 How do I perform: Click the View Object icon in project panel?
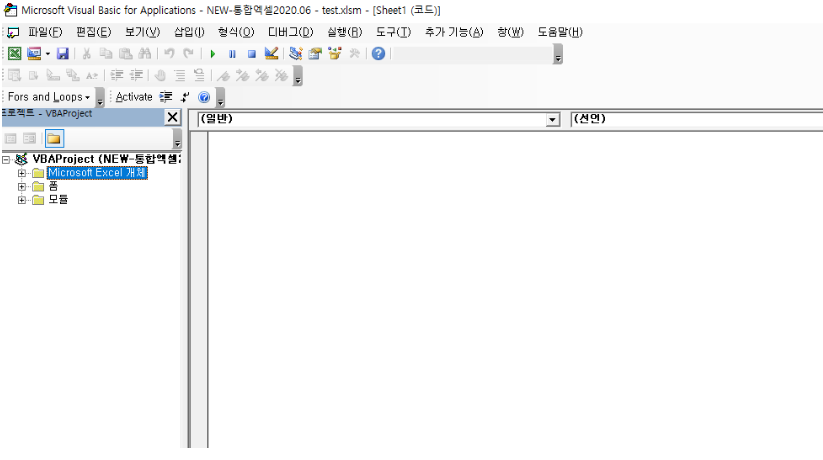tap(30, 139)
